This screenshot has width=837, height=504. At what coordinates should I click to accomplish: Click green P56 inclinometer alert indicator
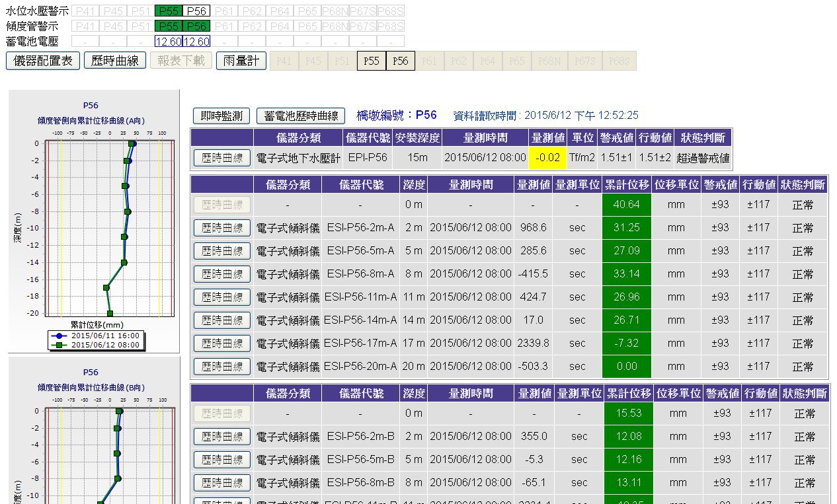coord(196,26)
